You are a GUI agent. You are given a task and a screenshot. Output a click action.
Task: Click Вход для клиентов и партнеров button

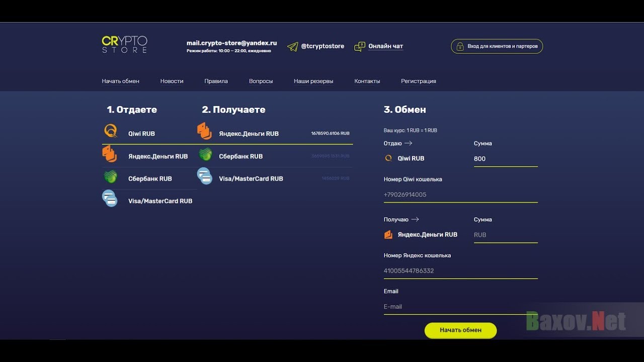point(497,46)
